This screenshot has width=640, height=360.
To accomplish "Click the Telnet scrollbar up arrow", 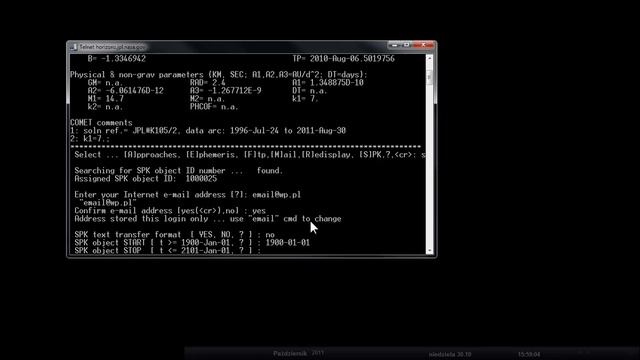I will [x=429, y=58].
